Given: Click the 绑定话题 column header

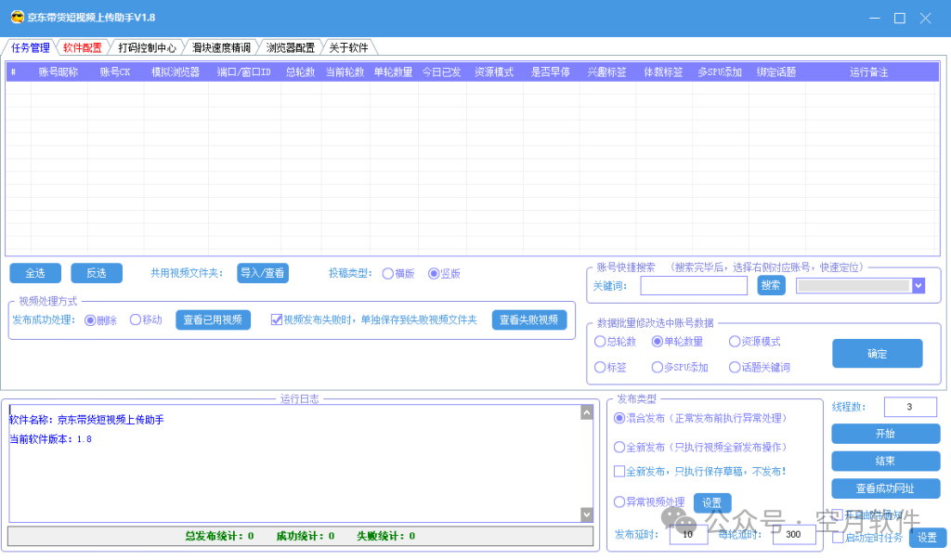Looking at the screenshot, I should pyautogui.click(x=776, y=72).
